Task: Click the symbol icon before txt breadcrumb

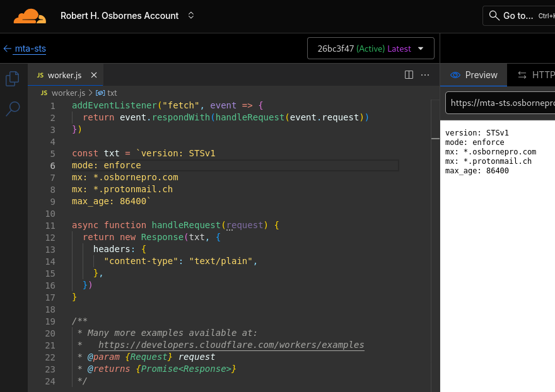Action: click(x=100, y=93)
